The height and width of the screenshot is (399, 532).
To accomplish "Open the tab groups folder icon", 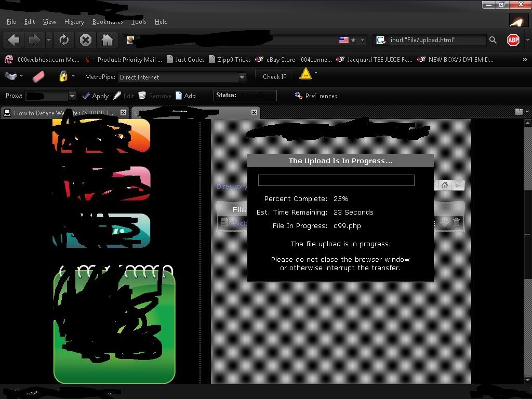I will [519, 112].
